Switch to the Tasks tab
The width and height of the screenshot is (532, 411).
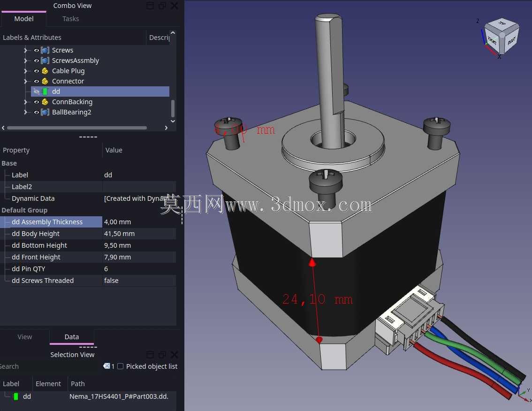(x=70, y=19)
